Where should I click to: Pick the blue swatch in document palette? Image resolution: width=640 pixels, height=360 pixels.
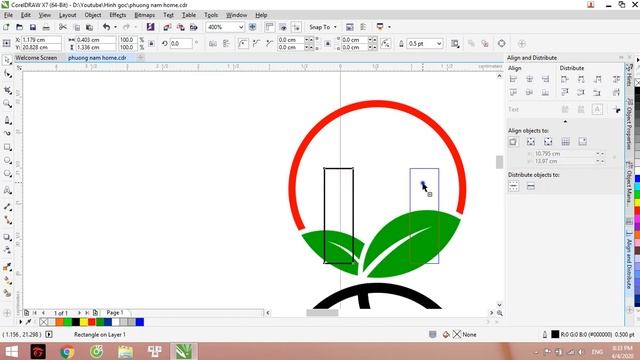140,322
